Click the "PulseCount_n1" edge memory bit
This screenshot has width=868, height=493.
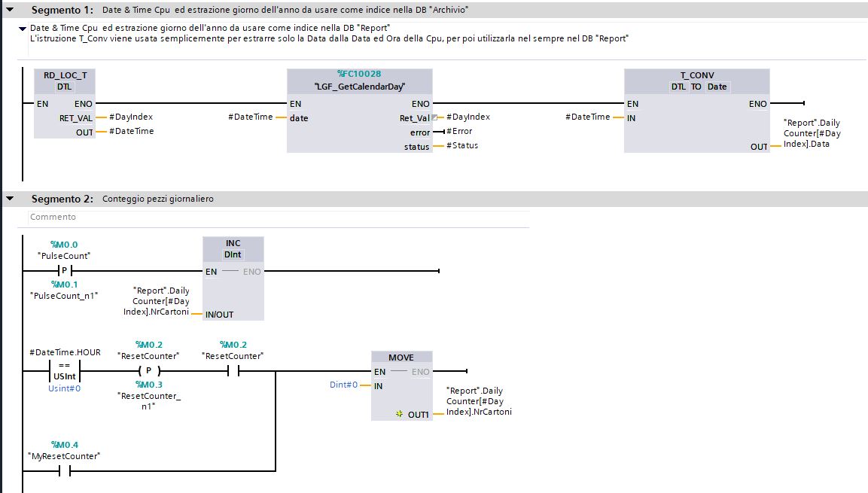coord(64,296)
